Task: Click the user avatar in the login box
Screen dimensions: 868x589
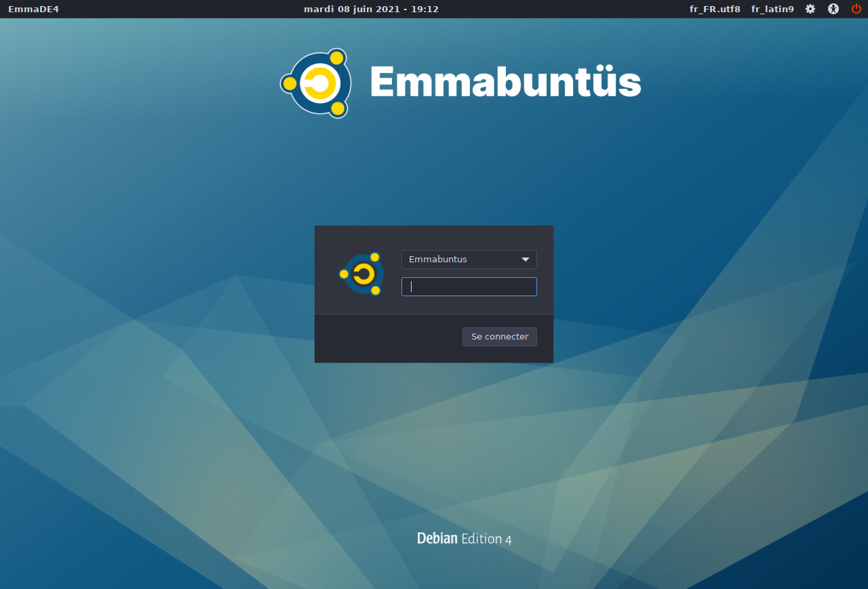Action: pyautogui.click(x=361, y=274)
